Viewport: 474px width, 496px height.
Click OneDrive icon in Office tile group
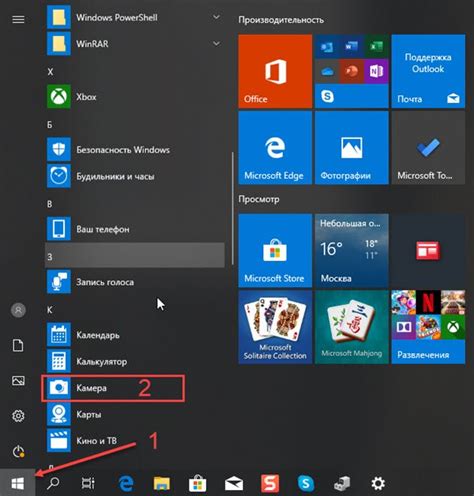[327, 71]
